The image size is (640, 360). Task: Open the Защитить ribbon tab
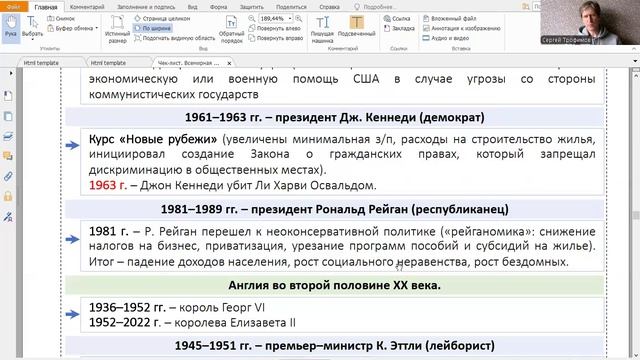click(x=251, y=7)
